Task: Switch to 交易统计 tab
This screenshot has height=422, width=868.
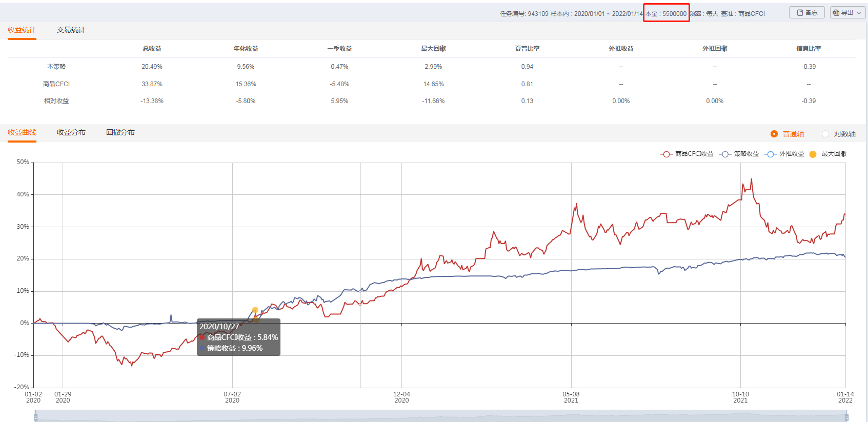Action: pyautogui.click(x=71, y=30)
